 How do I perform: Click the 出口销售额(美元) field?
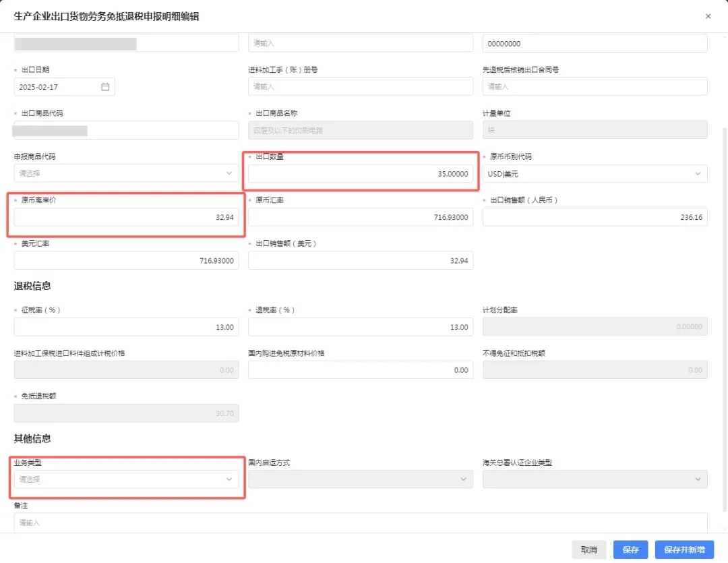tap(360, 260)
